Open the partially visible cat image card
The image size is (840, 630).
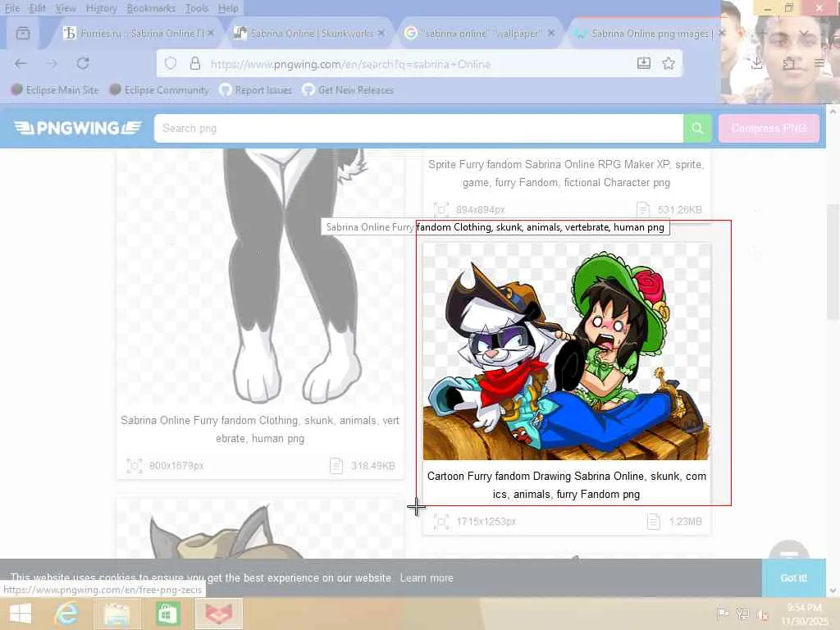[x=260, y=529]
